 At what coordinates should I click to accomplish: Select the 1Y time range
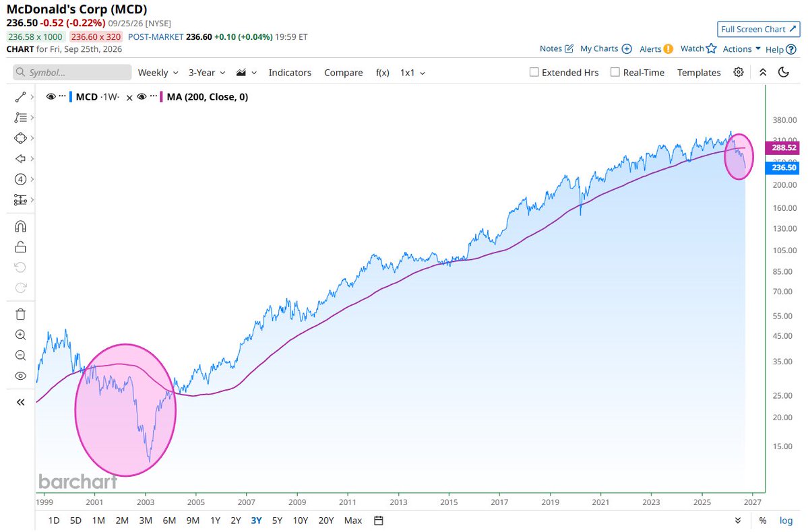point(216,521)
